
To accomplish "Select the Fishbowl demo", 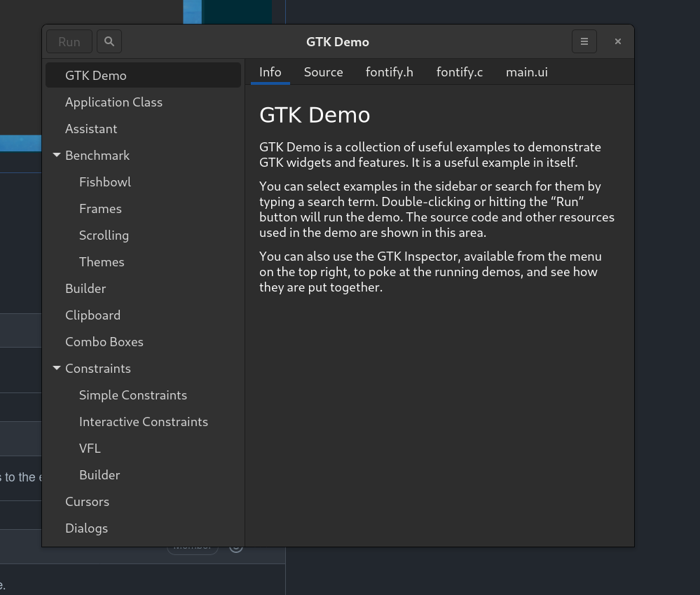I will click(x=105, y=182).
